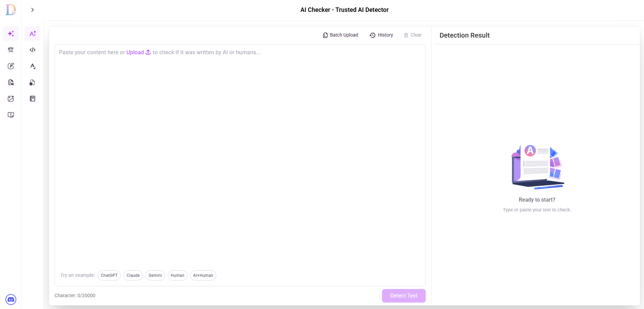Select the notebook report icon

[32, 99]
